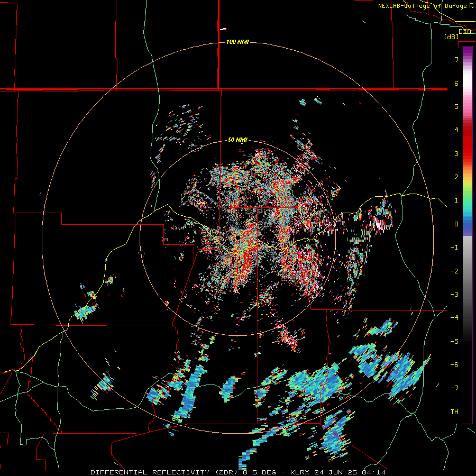Click the -4 value on the dB scale

(x=454, y=317)
